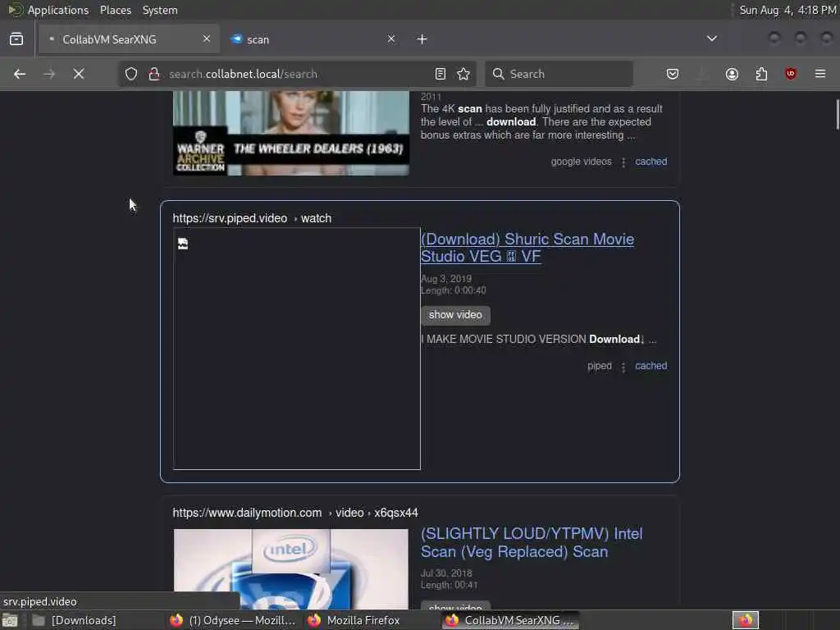
Task: Open the System menu
Action: 160,10
